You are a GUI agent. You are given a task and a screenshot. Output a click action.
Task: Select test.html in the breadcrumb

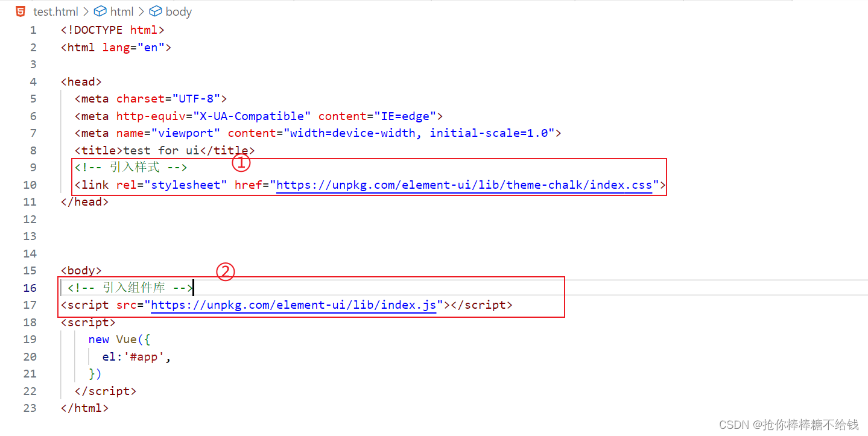click(x=55, y=11)
